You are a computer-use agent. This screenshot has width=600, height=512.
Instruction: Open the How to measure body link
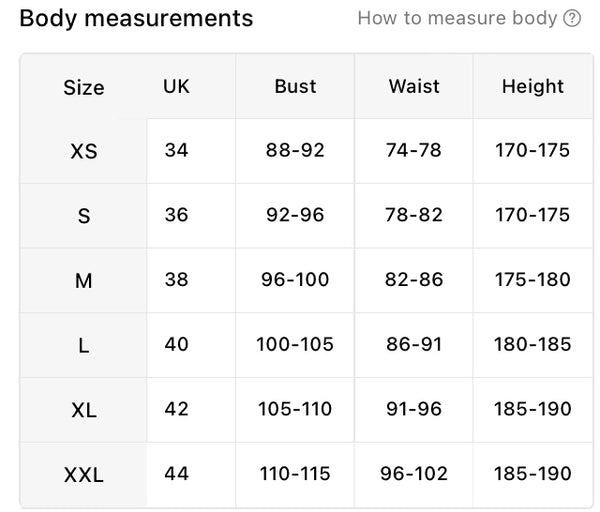(x=457, y=18)
